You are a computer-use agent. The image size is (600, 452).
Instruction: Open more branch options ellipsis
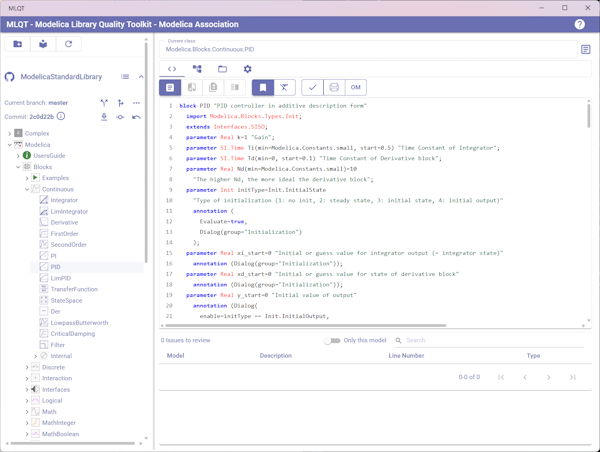tap(136, 103)
